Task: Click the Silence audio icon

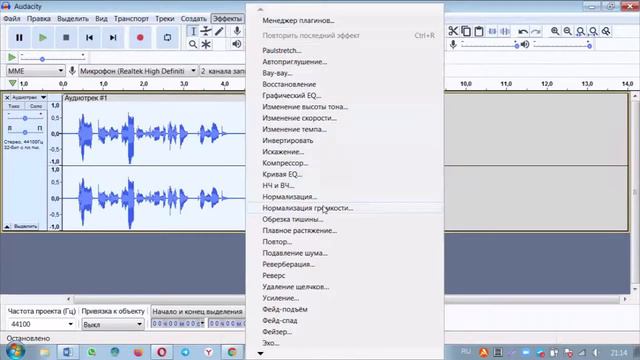Action: click(505, 31)
